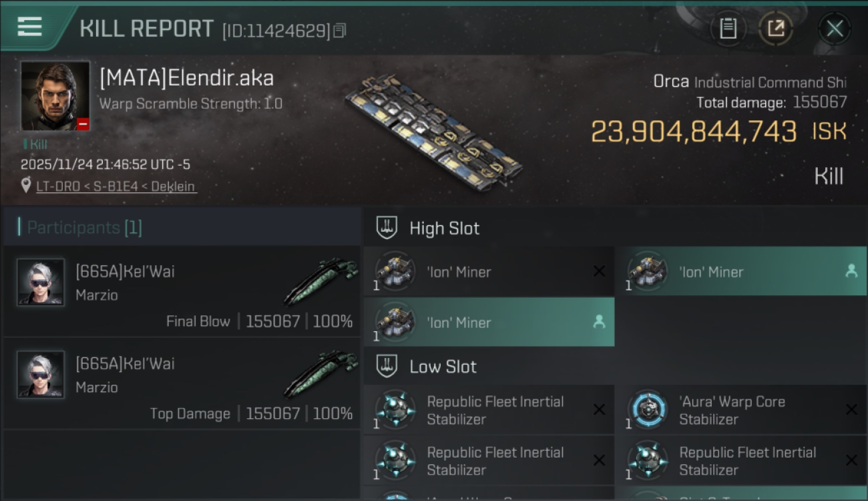Select the Final Blow participant's ship icon
The image size is (868, 501).
(x=320, y=281)
